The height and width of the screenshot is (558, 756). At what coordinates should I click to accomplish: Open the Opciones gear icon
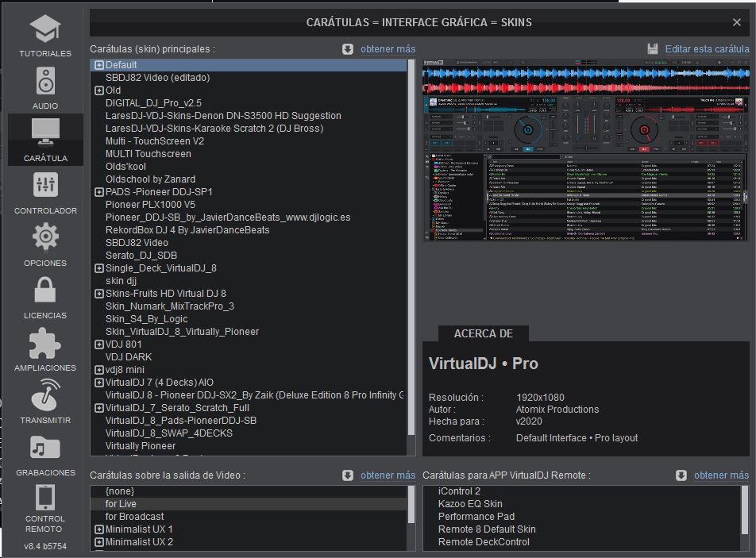point(45,238)
